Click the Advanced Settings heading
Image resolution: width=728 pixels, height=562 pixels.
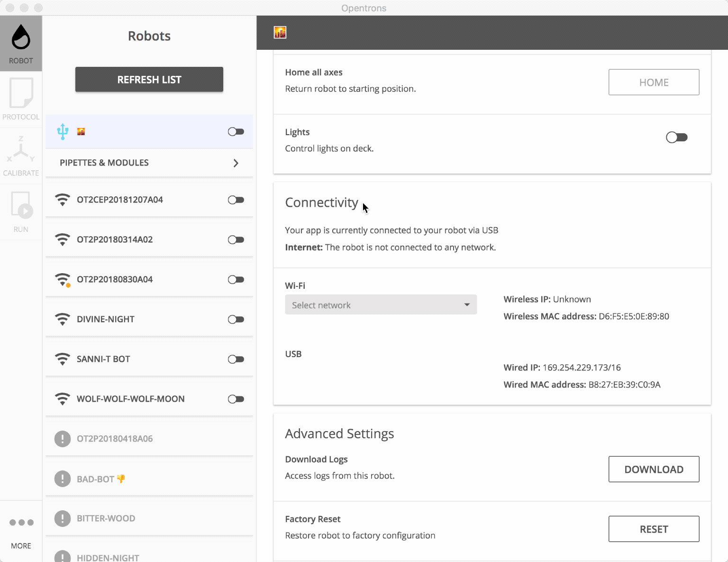[339, 433]
